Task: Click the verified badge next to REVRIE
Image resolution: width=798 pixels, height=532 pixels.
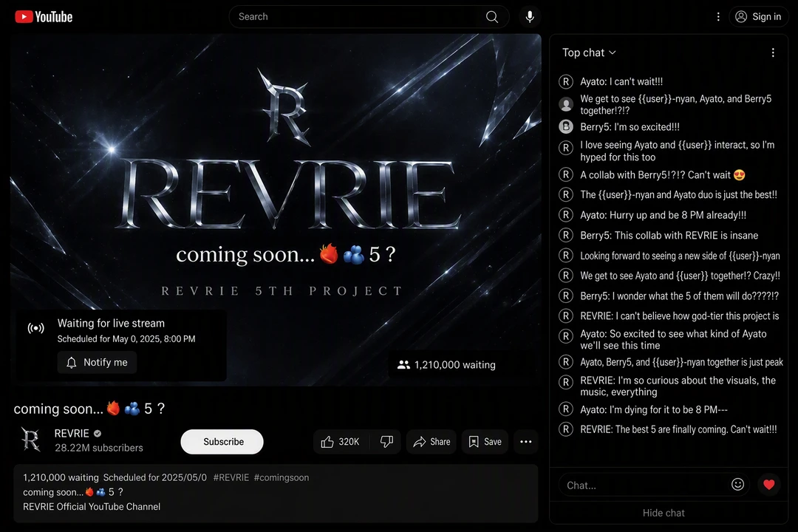Action: (98, 434)
